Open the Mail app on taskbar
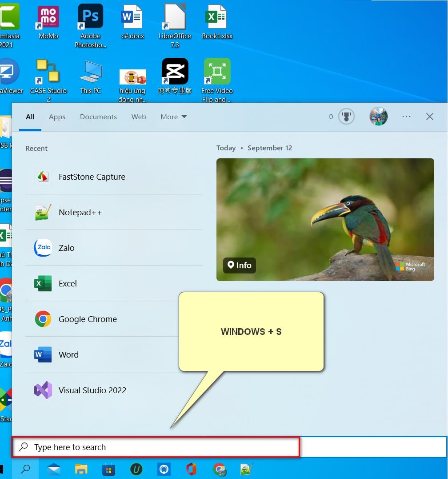 (54, 469)
